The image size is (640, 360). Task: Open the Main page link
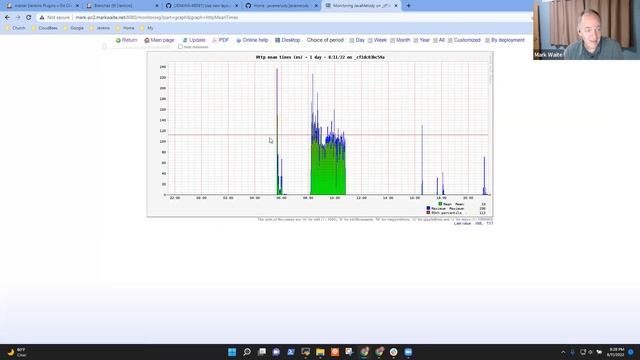click(159, 40)
